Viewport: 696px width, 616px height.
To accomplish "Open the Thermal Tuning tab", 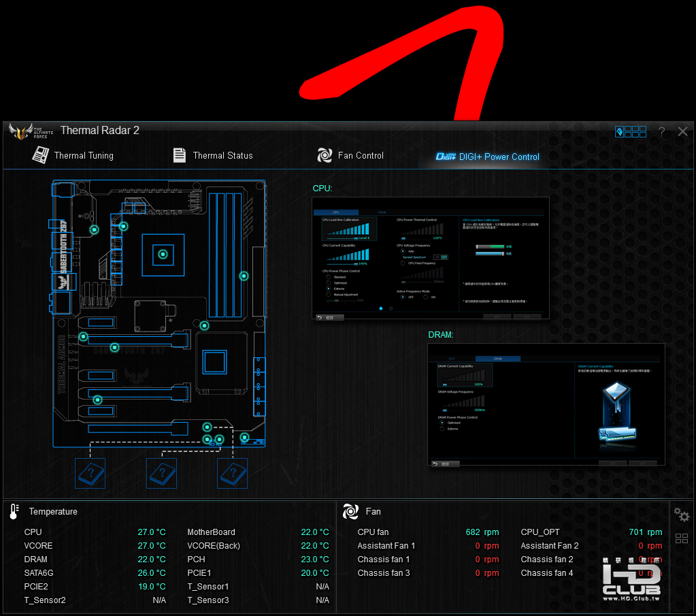I will click(x=73, y=155).
